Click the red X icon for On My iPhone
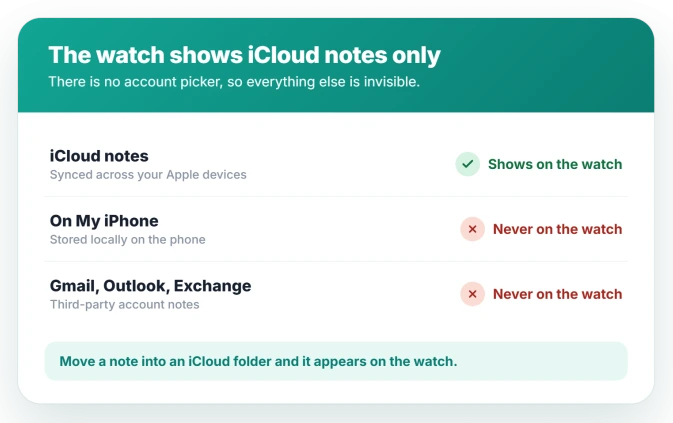This screenshot has width=673, height=423. [473, 229]
